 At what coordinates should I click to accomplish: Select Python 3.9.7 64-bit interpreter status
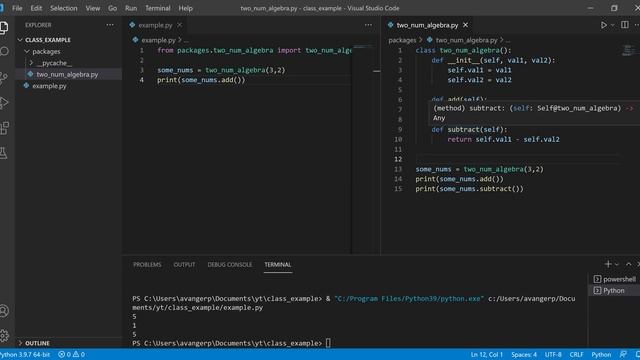click(25, 354)
